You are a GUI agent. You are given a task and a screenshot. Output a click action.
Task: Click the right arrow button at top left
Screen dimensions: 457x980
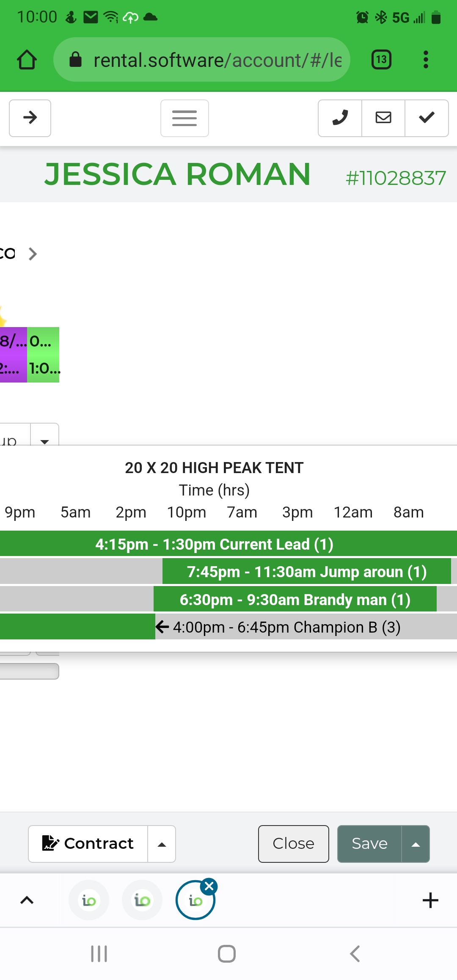(30, 118)
